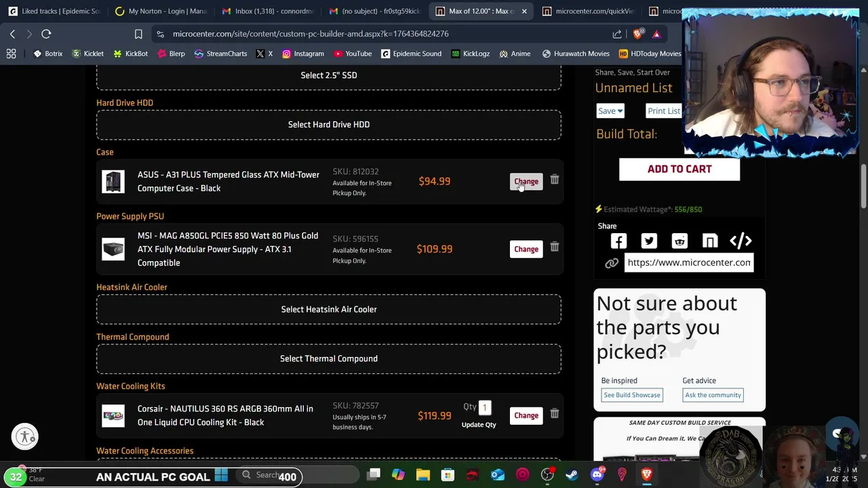Reload the Micro Center page
The height and width of the screenshot is (488, 868).
point(46,34)
